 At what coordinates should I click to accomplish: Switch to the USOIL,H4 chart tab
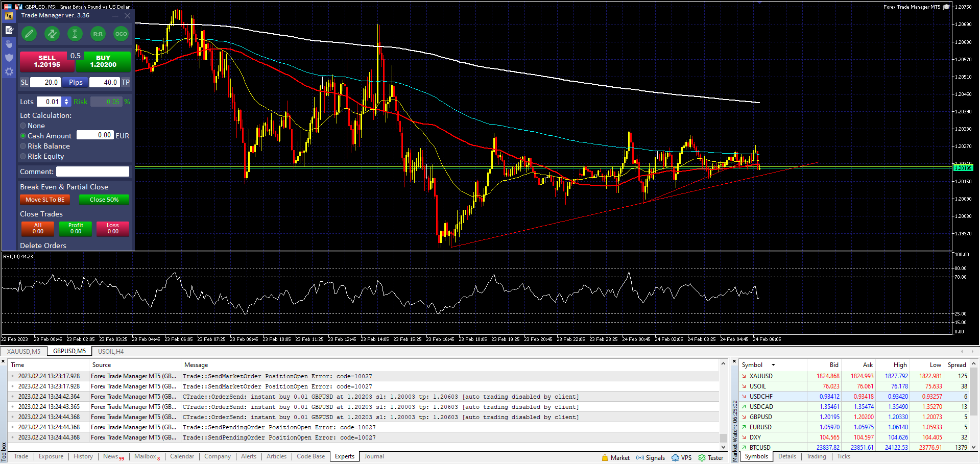pyautogui.click(x=111, y=351)
